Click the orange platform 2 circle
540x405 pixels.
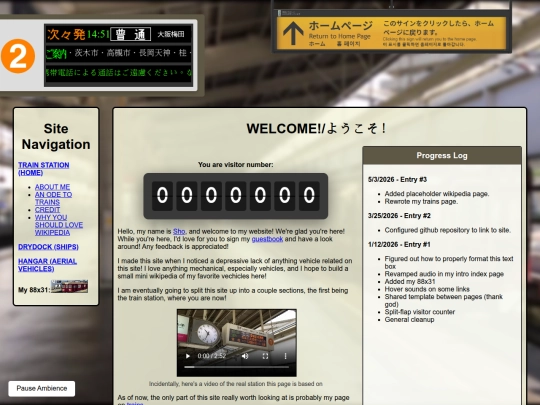tap(18, 56)
